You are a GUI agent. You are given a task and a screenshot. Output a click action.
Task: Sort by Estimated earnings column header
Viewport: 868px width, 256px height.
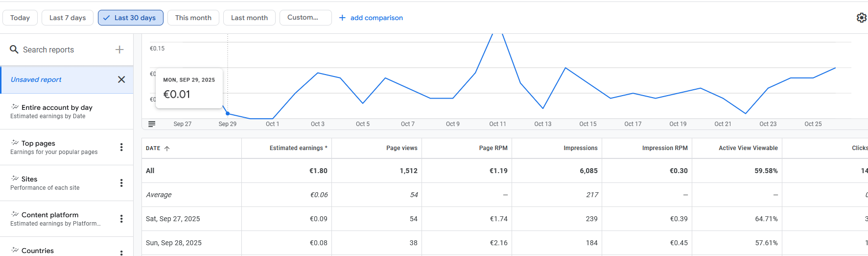click(296, 148)
